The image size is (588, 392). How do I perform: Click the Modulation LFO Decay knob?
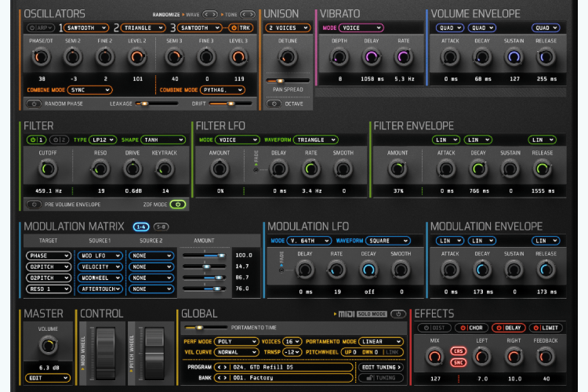pyautogui.click(x=368, y=270)
